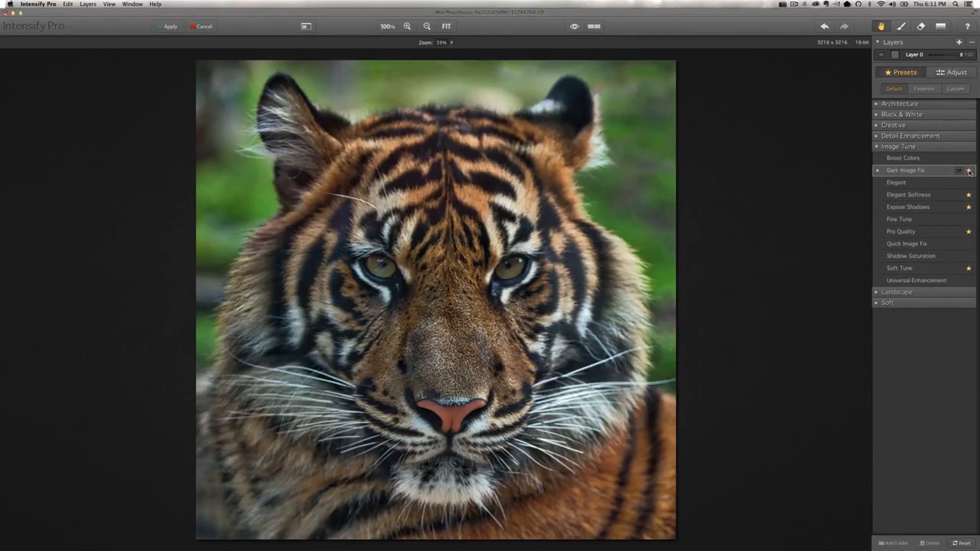Screen dimensions: 980x551
Task: Toggle favorite star on Elegant Softness
Action: (969, 195)
